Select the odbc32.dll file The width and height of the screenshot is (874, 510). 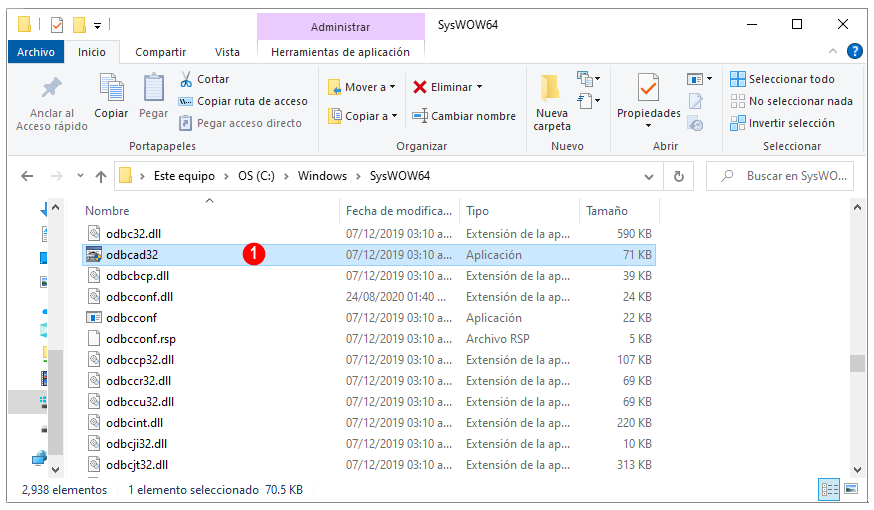pyautogui.click(x=369, y=234)
